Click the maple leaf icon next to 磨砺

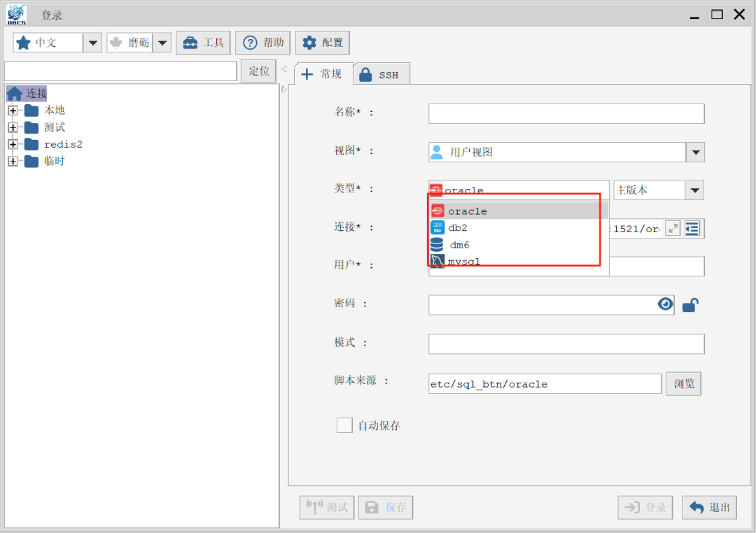pos(115,43)
